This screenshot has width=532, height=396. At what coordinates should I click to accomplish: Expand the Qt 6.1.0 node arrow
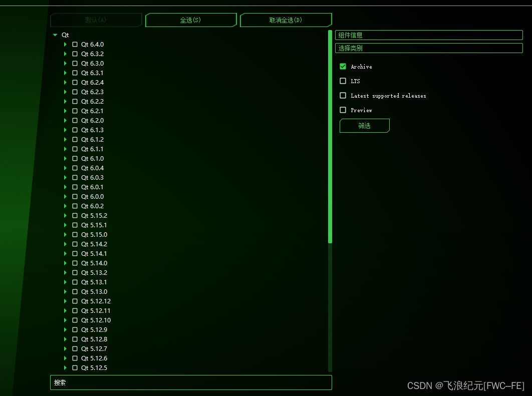pyautogui.click(x=65, y=158)
